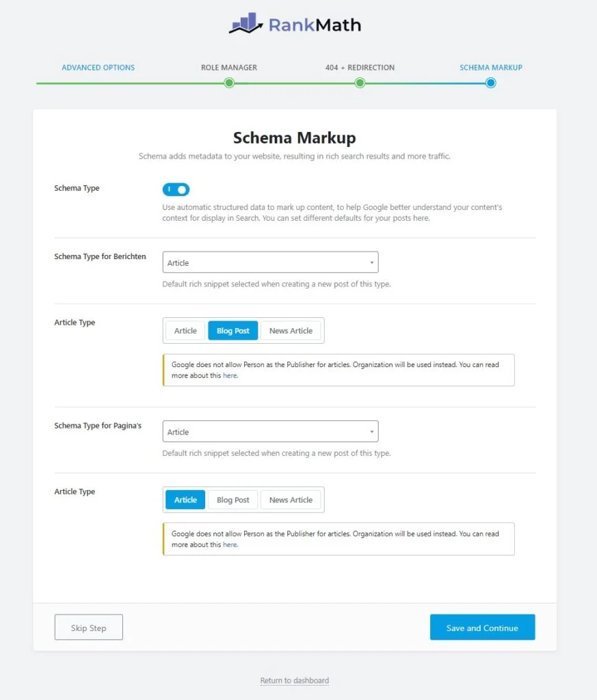
Task: Select News Article type for Pagina's
Action: pyautogui.click(x=291, y=500)
